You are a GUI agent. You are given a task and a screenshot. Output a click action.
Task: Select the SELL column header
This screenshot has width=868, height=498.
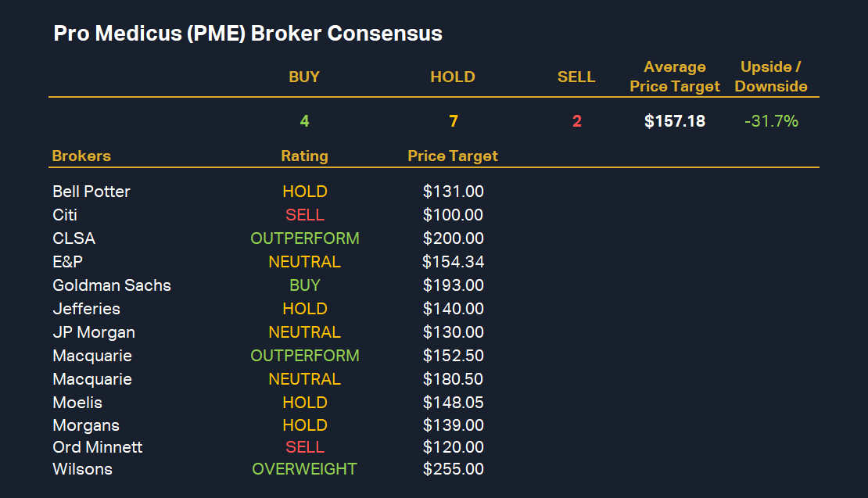pyautogui.click(x=576, y=77)
